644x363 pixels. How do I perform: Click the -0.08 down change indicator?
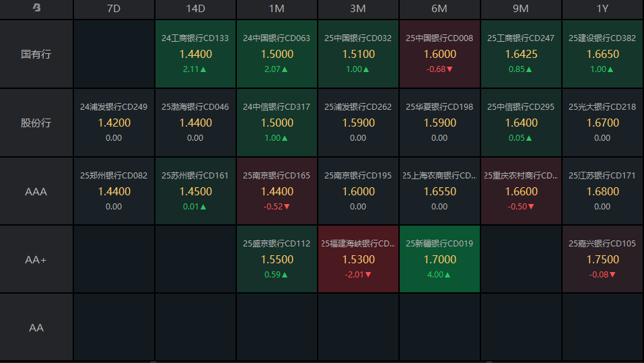coord(602,275)
